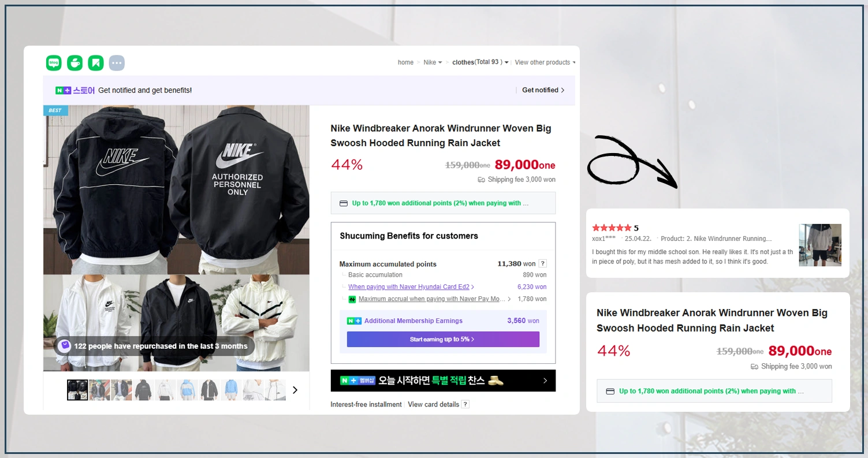Click next arrow on the thumbnail strip

[295, 390]
